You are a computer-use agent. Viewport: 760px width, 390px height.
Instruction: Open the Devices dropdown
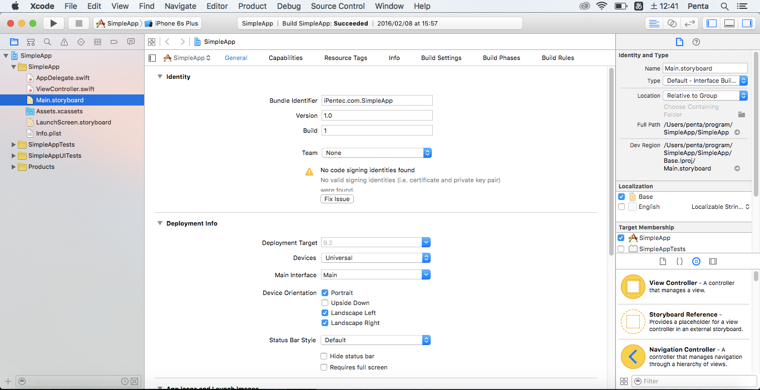(376, 258)
